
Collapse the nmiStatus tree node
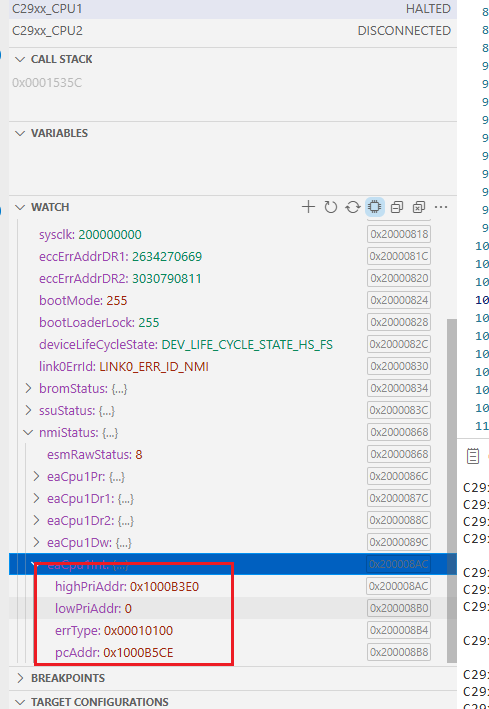[x=28, y=433]
